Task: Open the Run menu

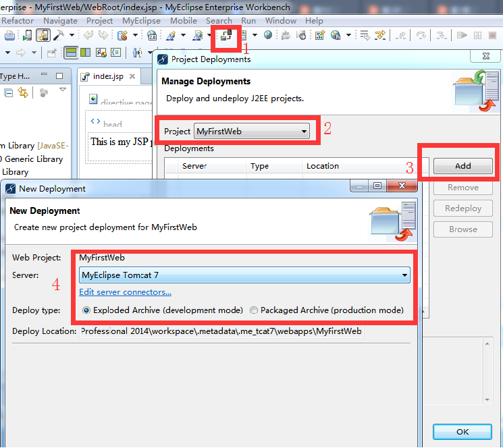Action: pyautogui.click(x=248, y=21)
